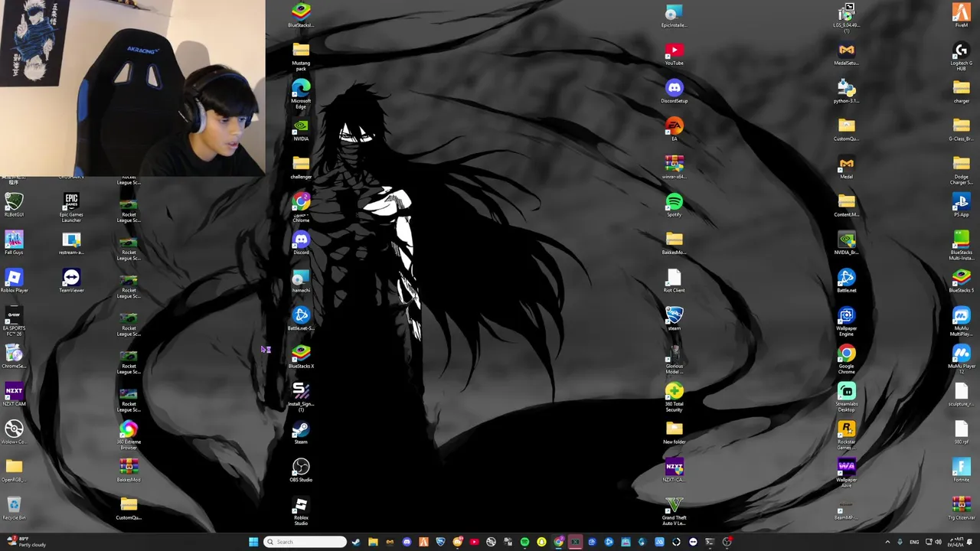Open the Epic Games Launcher desktop icon
The height and width of the screenshot is (551, 980).
[x=71, y=207]
